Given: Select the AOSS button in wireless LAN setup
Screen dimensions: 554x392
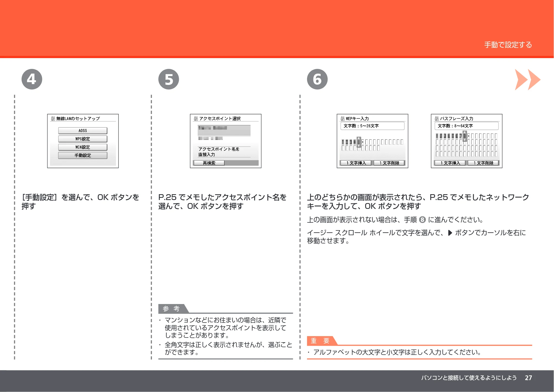Looking at the screenshot, I should click(83, 131).
